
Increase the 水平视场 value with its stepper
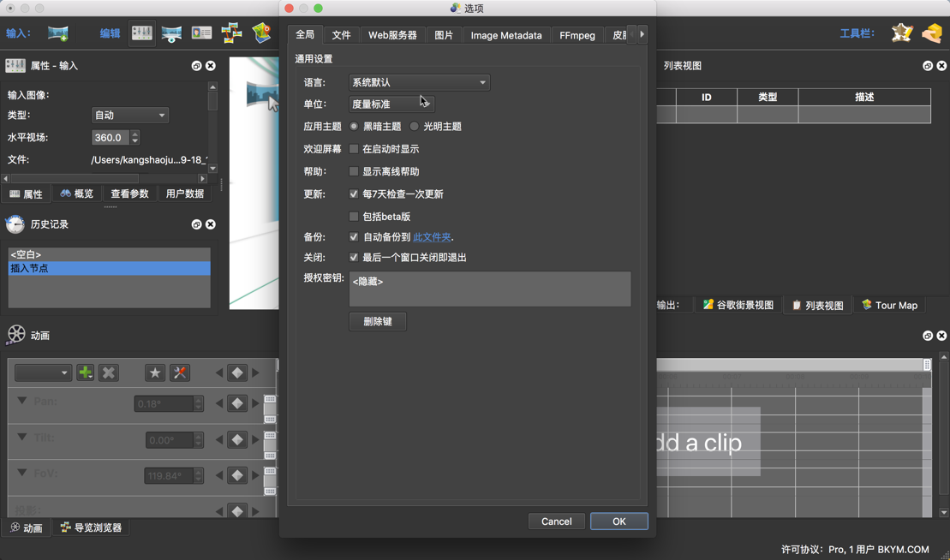point(135,134)
